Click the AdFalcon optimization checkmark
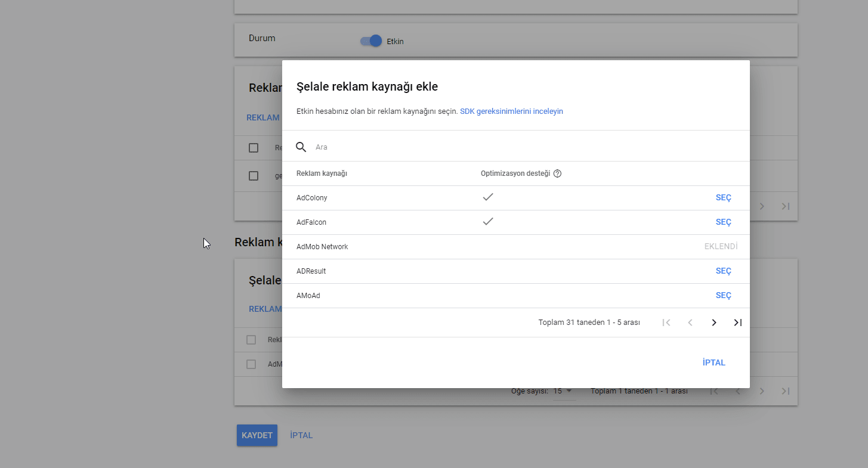Viewport: 868px width, 468px height. pos(488,222)
